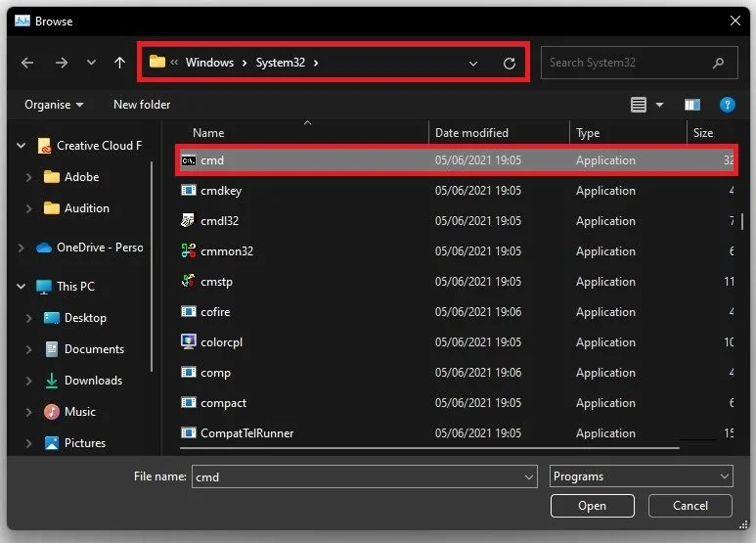Open the Programs file type dropdown
The image size is (756, 543).
click(641, 476)
